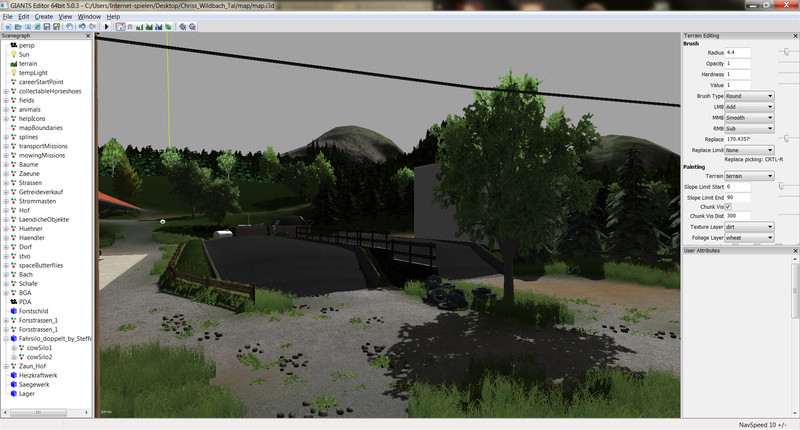
Task: Open the File menu
Action: [8, 16]
